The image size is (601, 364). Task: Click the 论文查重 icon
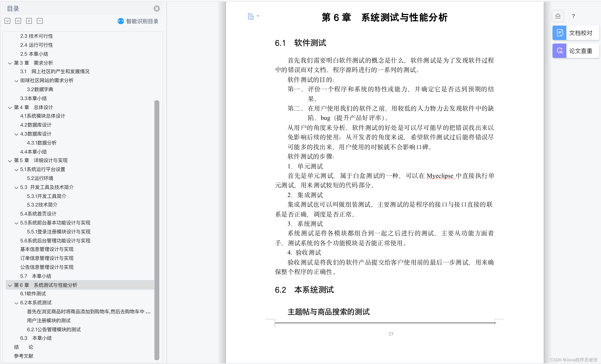pyautogui.click(x=559, y=51)
